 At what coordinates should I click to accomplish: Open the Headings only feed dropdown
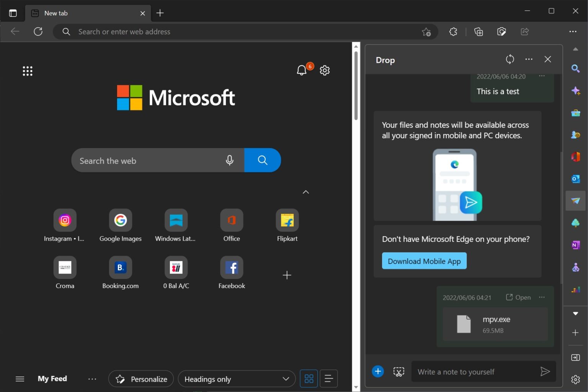pyautogui.click(x=237, y=379)
